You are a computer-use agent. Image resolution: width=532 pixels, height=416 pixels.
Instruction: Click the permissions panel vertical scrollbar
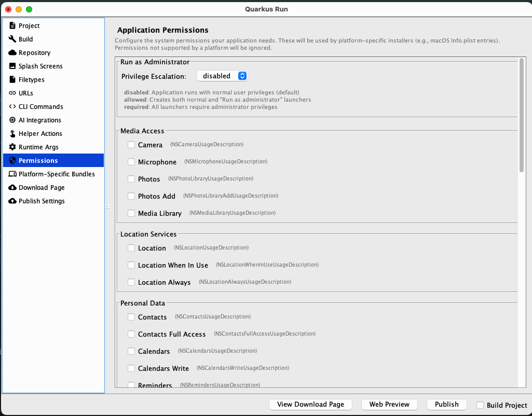(x=522, y=115)
